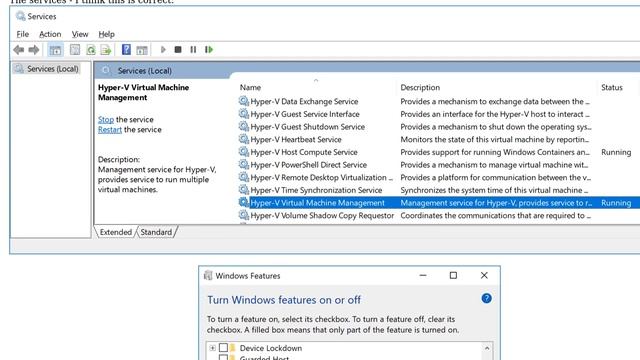Click scroll-up arrow in Windows Features list
Screen dimensions: 640x360
(487, 348)
